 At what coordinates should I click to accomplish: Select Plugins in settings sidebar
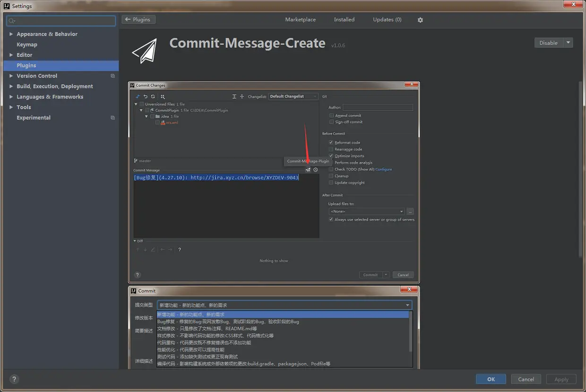click(x=61, y=65)
